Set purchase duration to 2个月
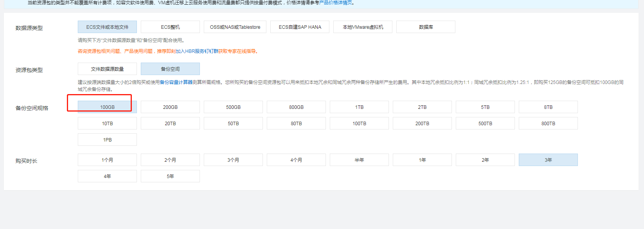The image size is (644, 229). tap(170, 160)
